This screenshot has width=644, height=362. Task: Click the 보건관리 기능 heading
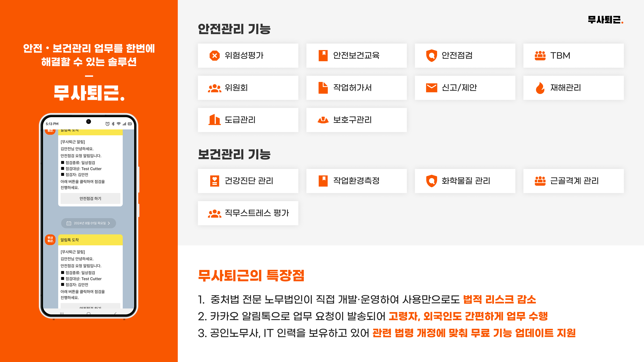click(234, 154)
